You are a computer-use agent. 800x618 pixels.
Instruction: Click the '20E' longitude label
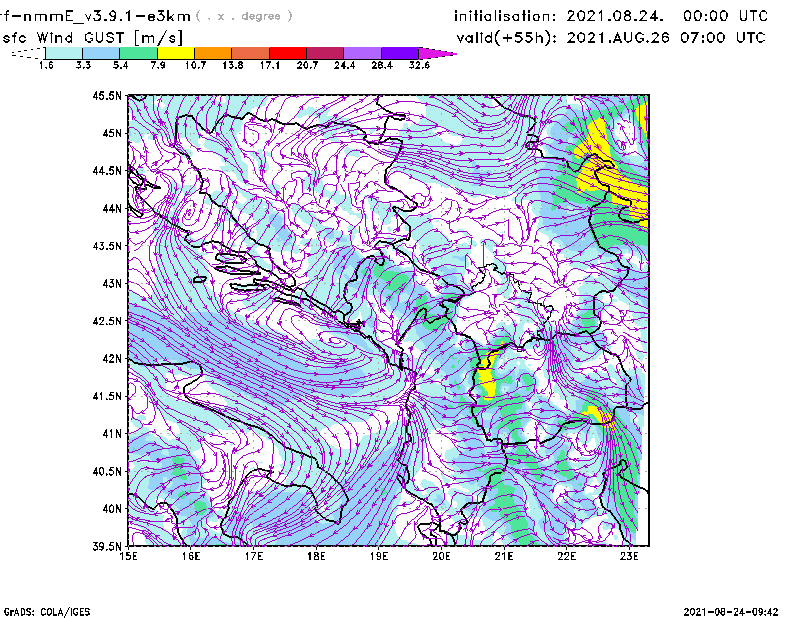(441, 556)
